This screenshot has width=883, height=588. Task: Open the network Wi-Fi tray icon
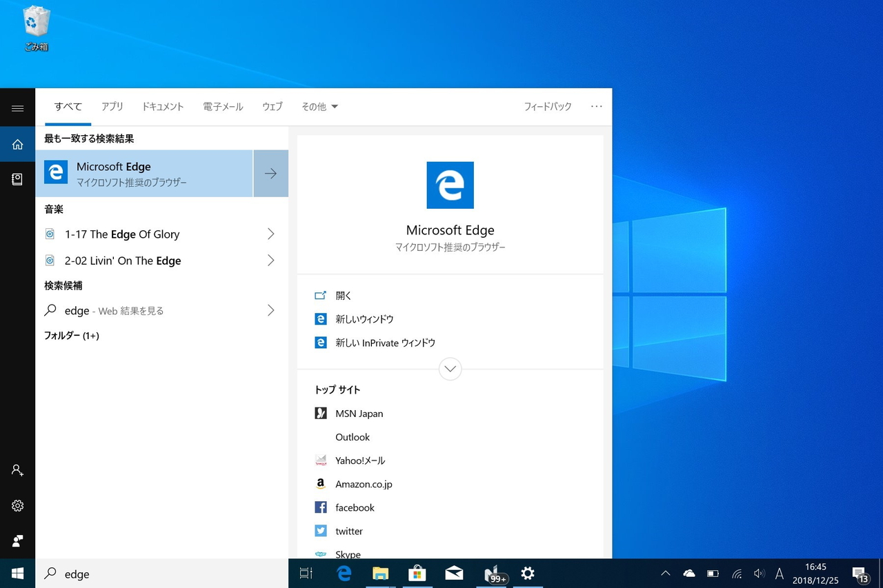[x=737, y=574]
